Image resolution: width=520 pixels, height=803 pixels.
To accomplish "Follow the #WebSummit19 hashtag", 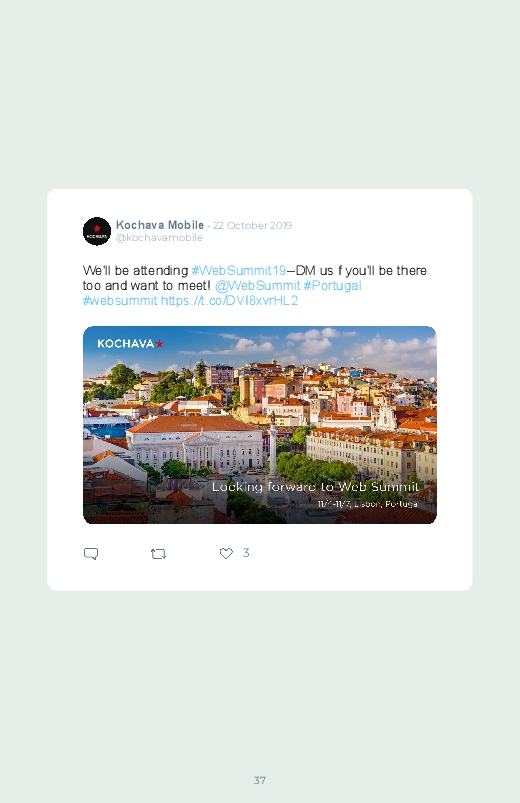I will coord(239,270).
